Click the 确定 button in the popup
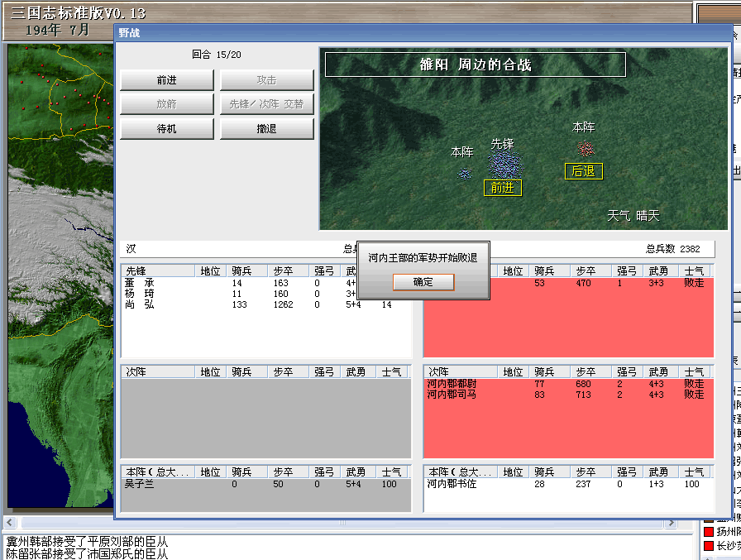The height and width of the screenshot is (560, 741). [423, 282]
